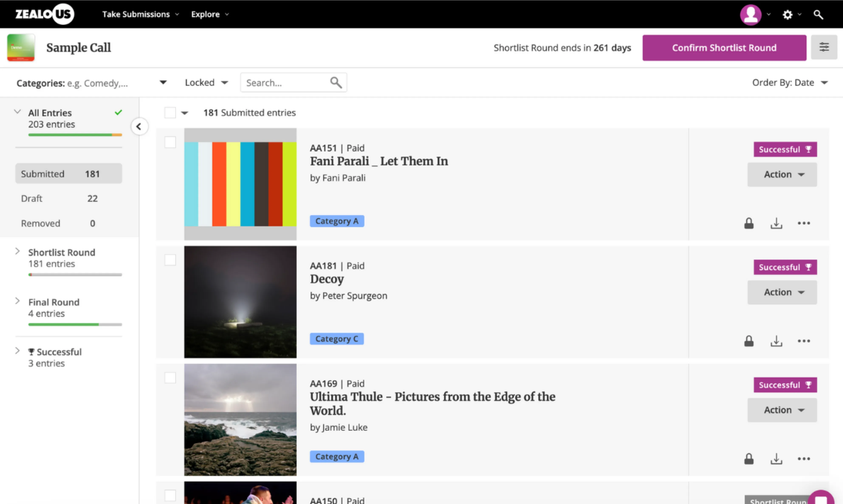Select the checkbox for Fani Parali entry
Screen dimensions: 843x504
coord(170,142)
